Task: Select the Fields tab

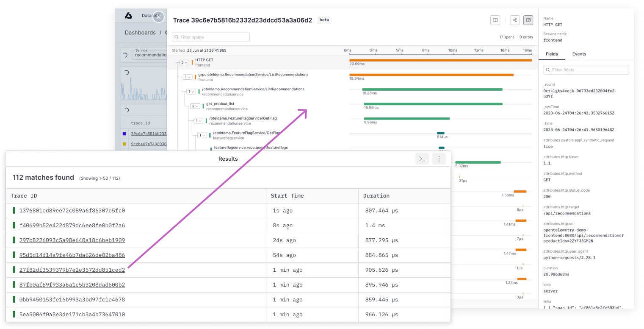Action: (x=552, y=54)
